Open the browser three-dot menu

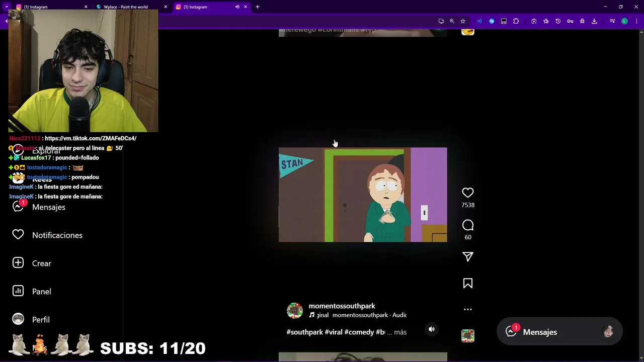[636, 21]
